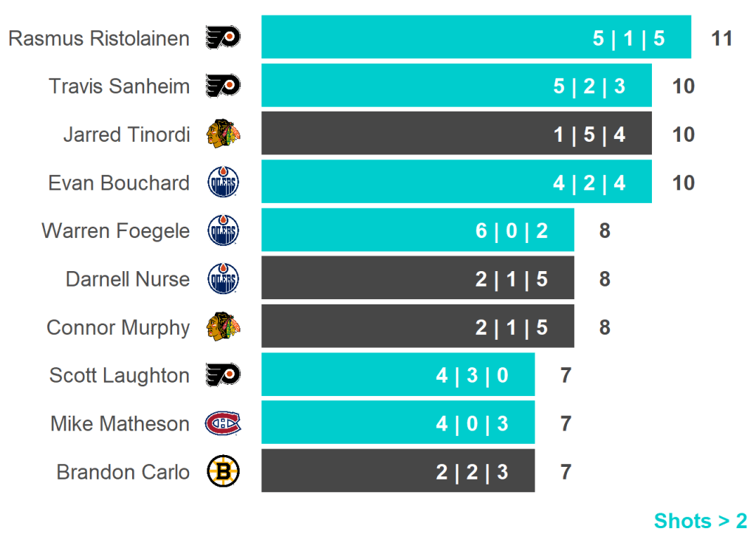Select the Brandon Carlo player name
Screen dimensions: 756x540
point(123,472)
